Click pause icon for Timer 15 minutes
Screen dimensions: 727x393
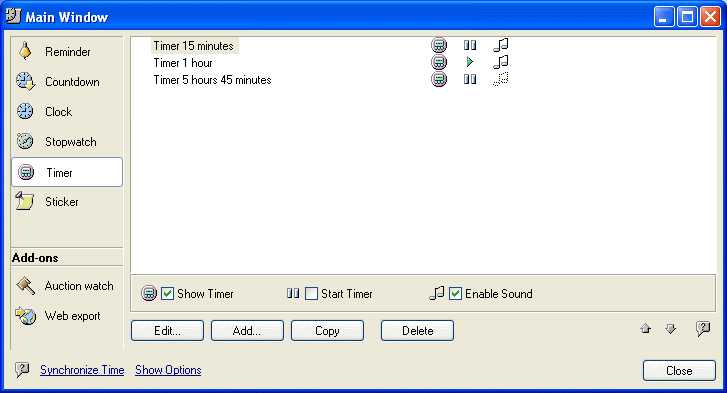[470, 45]
